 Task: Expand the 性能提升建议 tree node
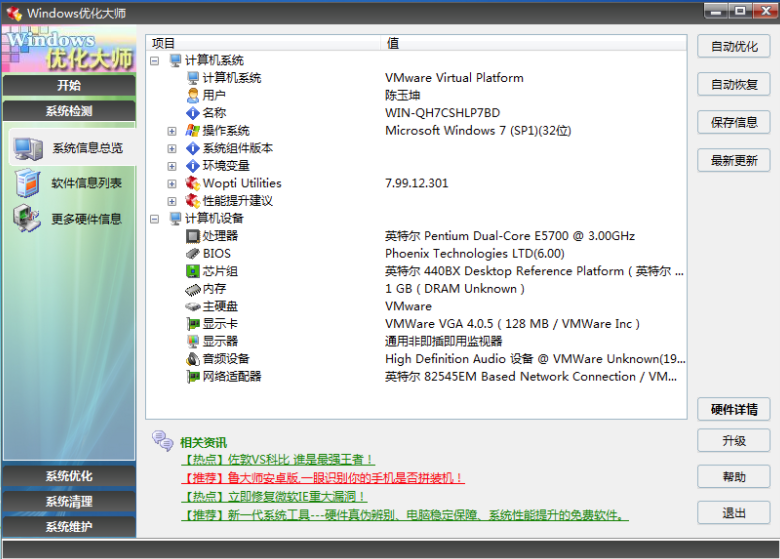[172, 201]
